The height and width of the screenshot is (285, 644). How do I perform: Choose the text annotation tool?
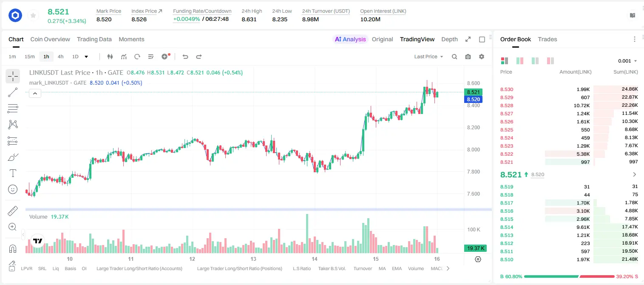tap(13, 173)
